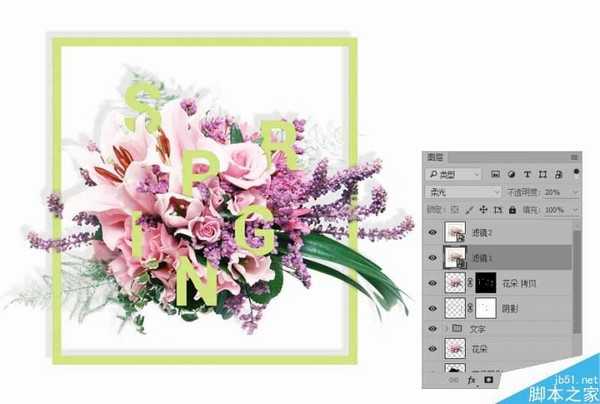Open the blend mode dropdown (柔光)

pyautogui.click(x=463, y=192)
